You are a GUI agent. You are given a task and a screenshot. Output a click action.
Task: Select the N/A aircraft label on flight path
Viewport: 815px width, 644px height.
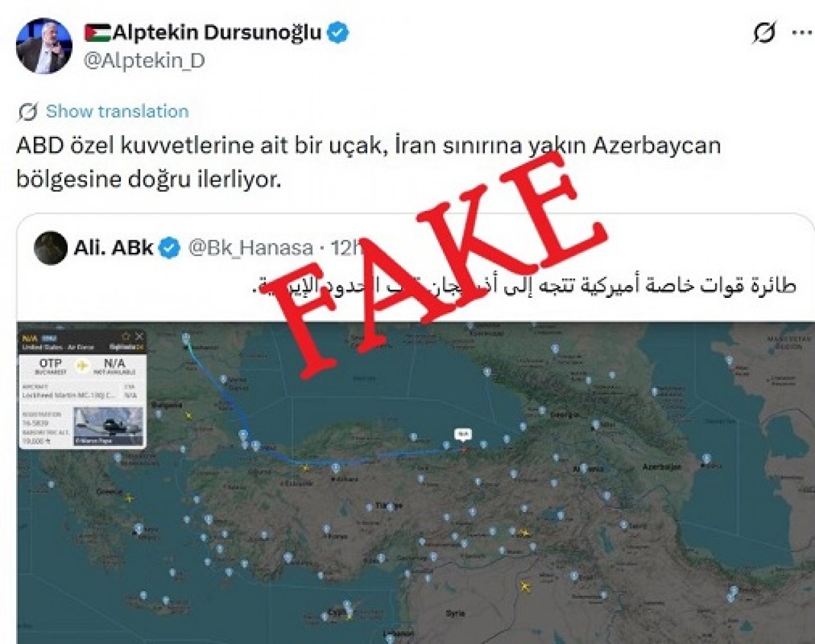coord(463,435)
